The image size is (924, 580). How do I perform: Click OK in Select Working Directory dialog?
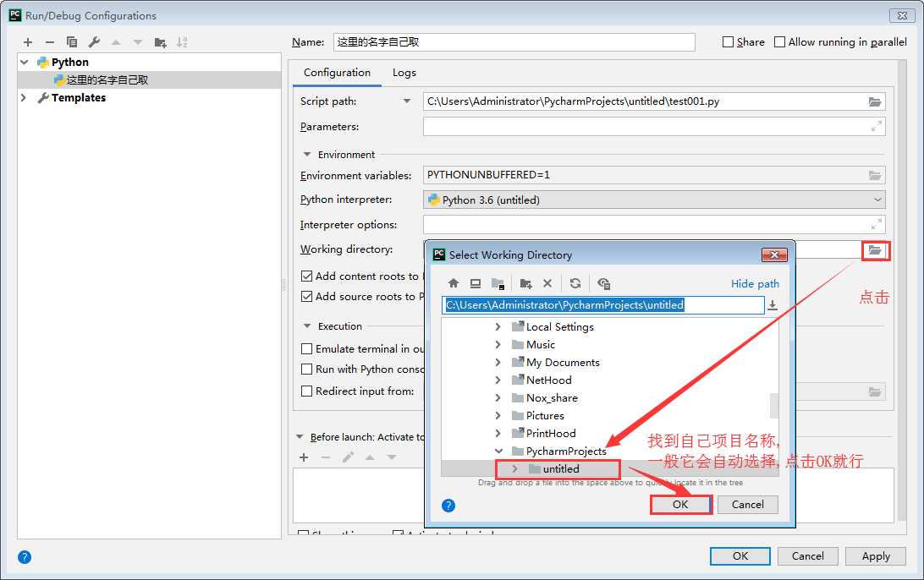(680, 505)
